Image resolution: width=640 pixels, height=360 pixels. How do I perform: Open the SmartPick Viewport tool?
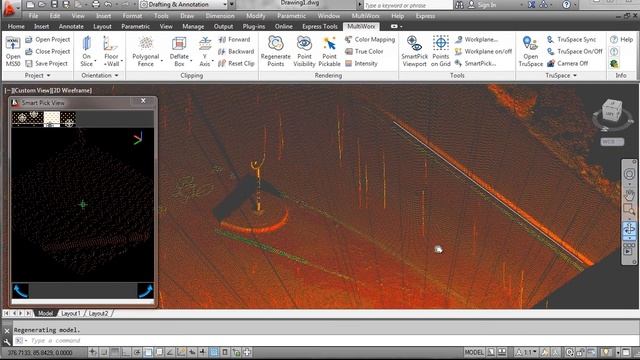pyautogui.click(x=414, y=51)
